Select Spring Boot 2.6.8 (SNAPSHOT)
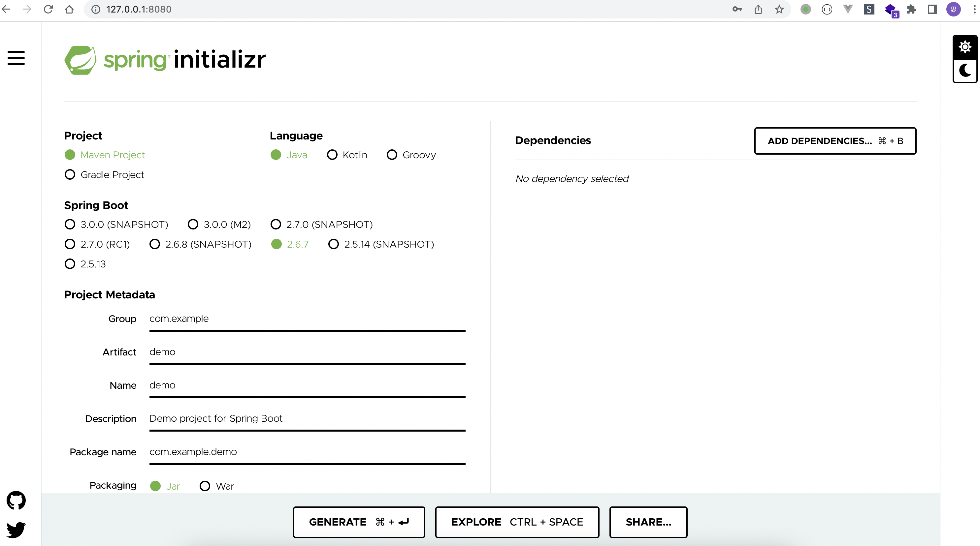This screenshot has width=980, height=546. coord(200,244)
